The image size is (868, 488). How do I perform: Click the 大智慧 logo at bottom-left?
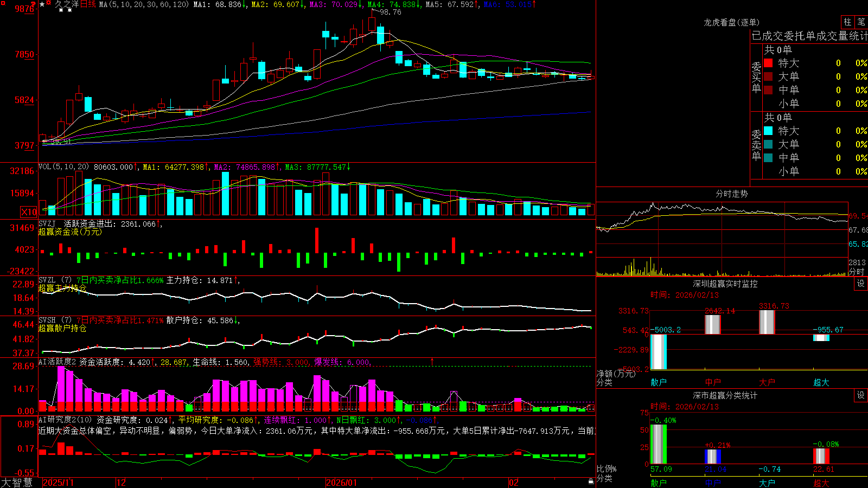pos(17,483)
